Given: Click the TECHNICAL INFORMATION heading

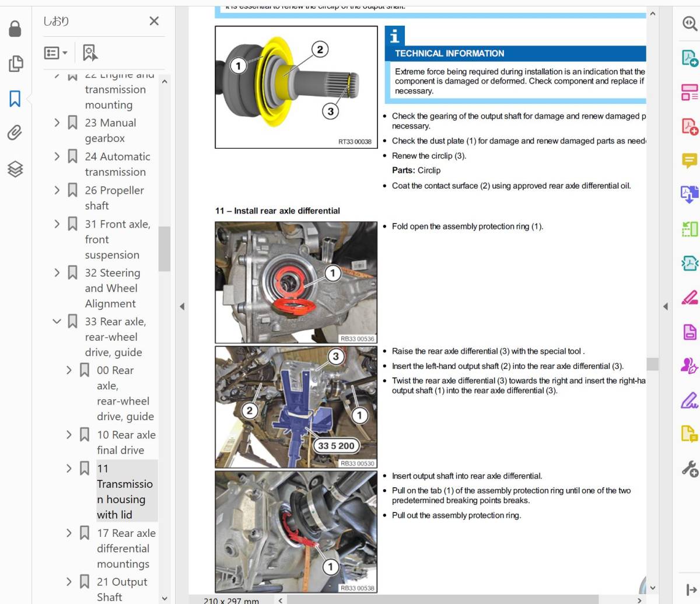Looking at the screenshot, I should point(449,53).
